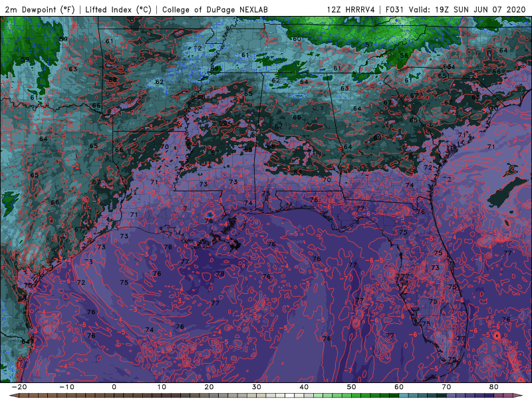Click the '60' label on color scale
Screen dimensions: 532x399
point(399,387)
